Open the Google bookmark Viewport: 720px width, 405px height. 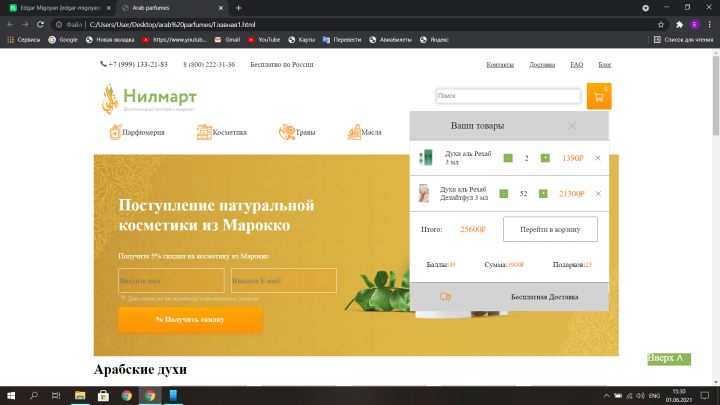coord(63,40)
